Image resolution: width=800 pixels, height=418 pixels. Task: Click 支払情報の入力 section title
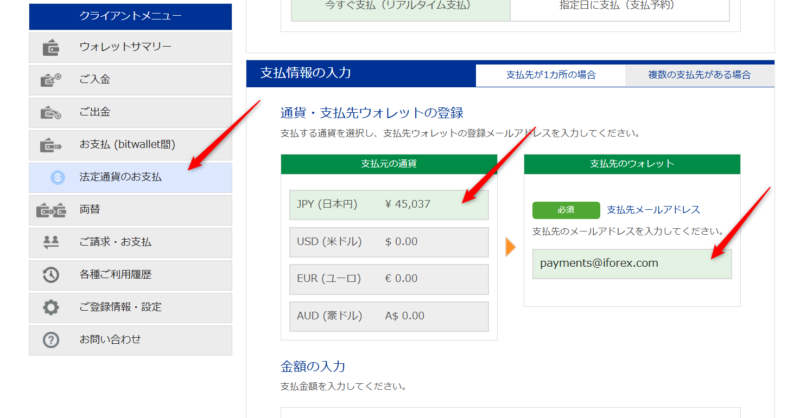point(306,73)
